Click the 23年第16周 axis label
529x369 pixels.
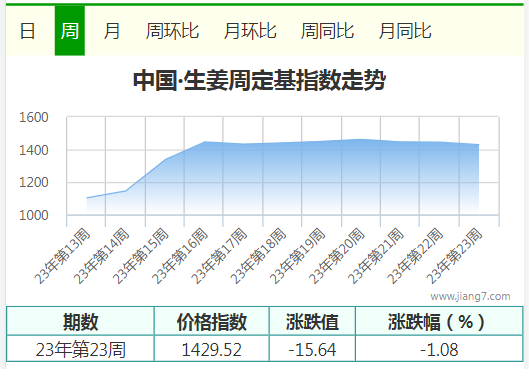point(180,256)
